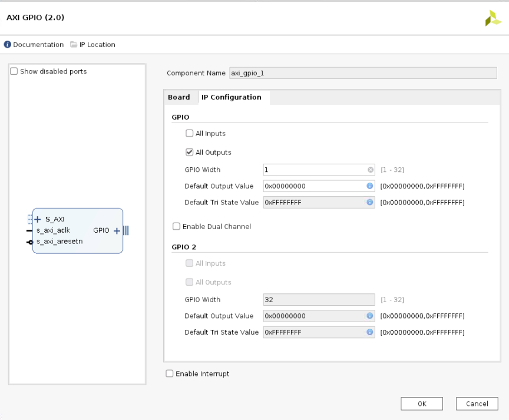
Task: Check the All Inputs option under GPIO
Action: click(x=190, y=134)
